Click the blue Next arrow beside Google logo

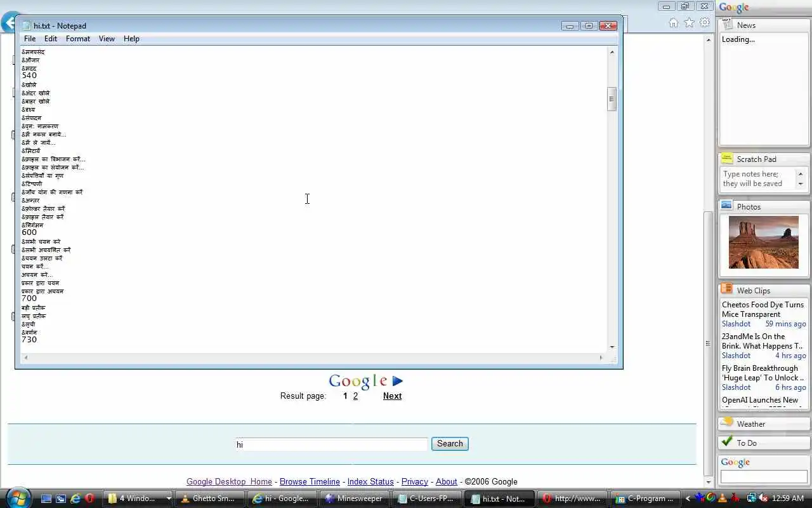pyautogui.click(x=398, y=381)
